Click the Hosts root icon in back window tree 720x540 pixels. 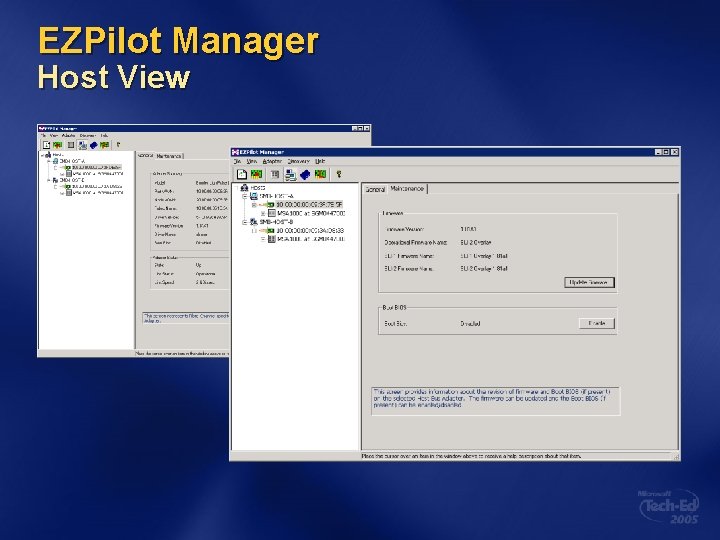(x=48, y=155)
